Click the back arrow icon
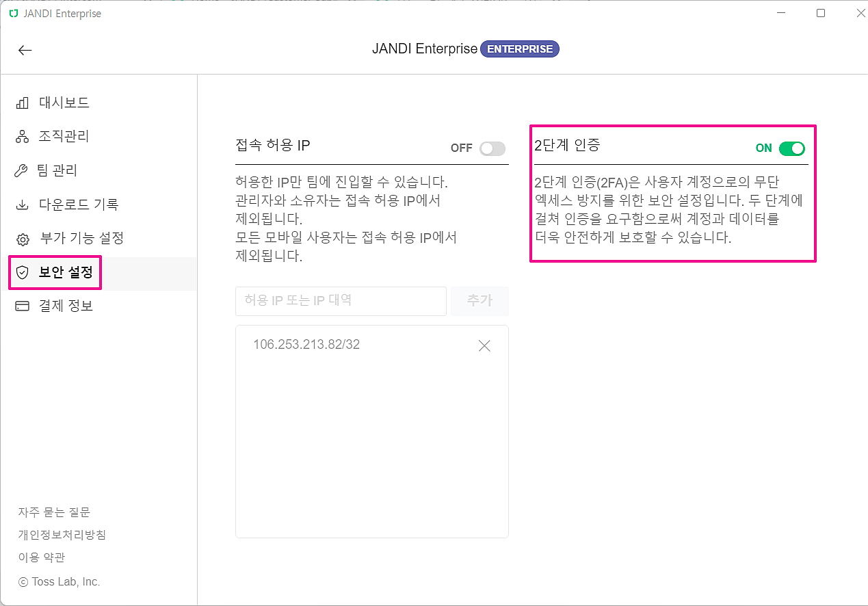 (25, 50)
